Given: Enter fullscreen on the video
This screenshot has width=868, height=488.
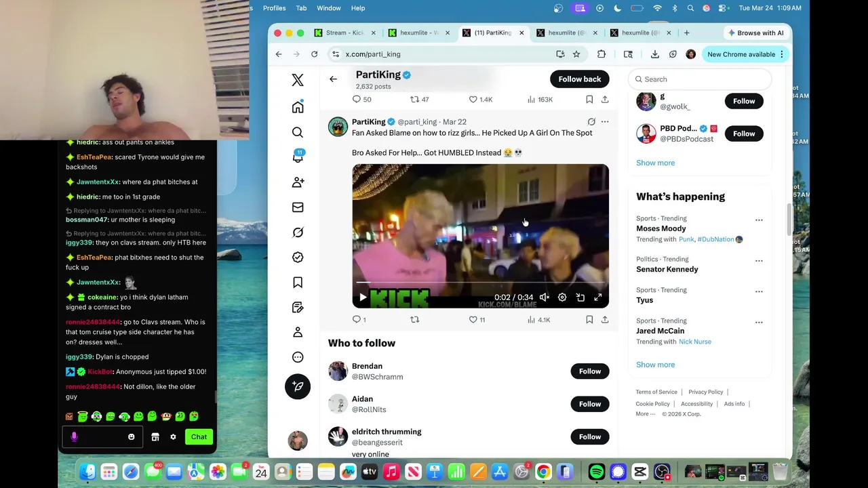Looking at the screenshot, I should click(598, 298).
